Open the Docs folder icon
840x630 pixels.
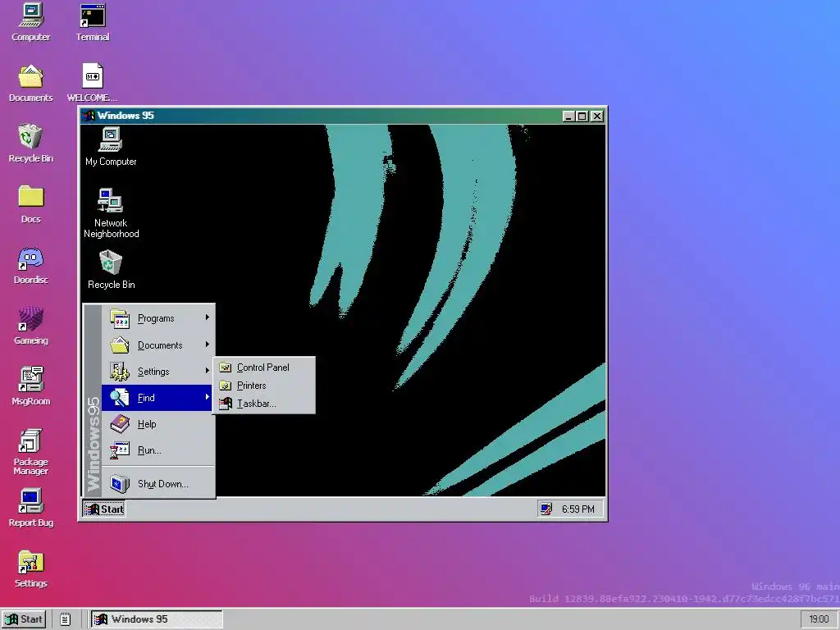tap(30, 204)
